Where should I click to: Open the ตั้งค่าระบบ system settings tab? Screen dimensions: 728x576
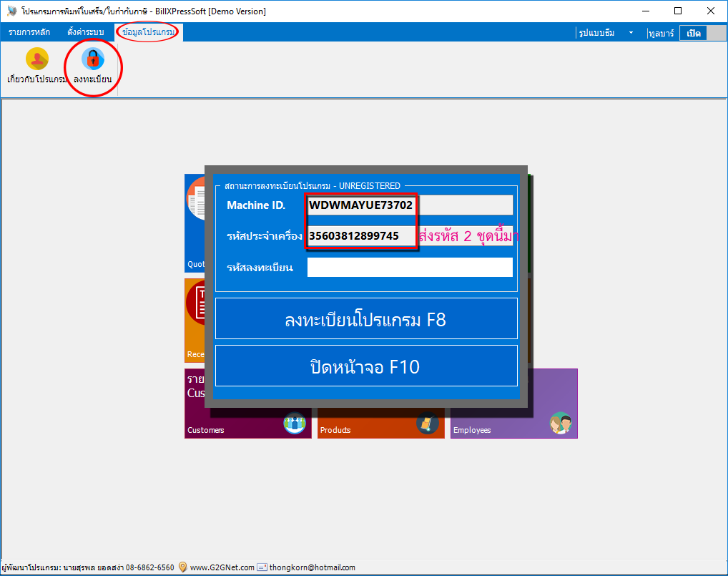point(85,32)
